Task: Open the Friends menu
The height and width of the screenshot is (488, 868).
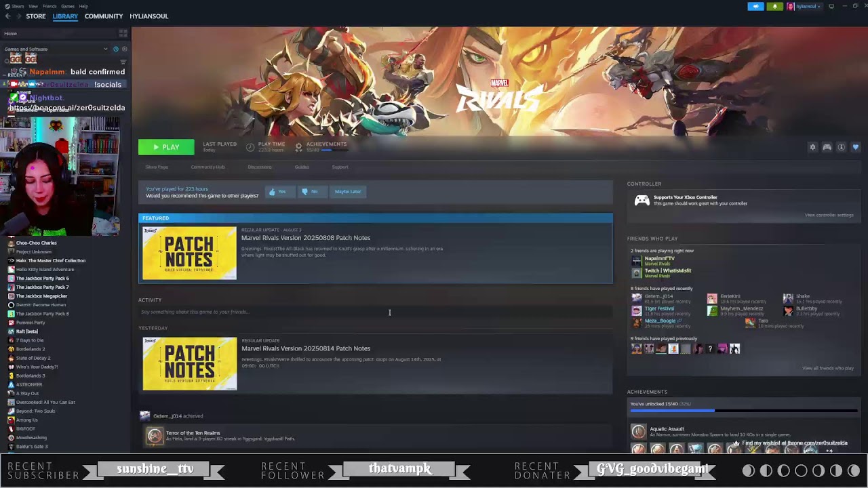Action: point(50,6)
